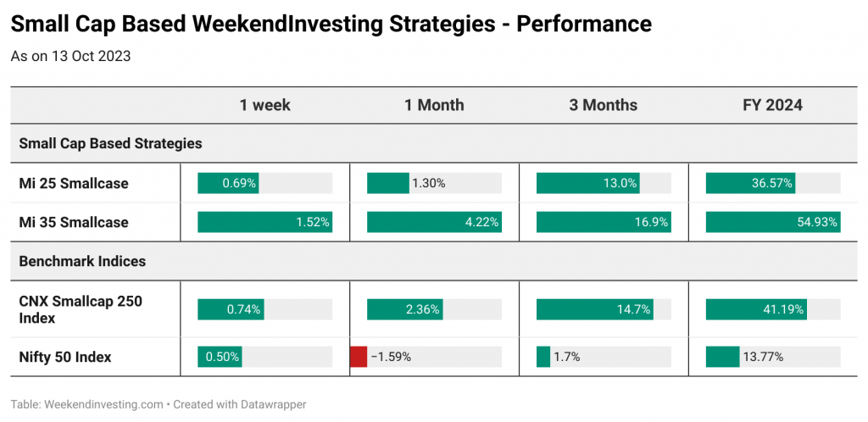Select the Mi 25 Smallcase row label

74,183
